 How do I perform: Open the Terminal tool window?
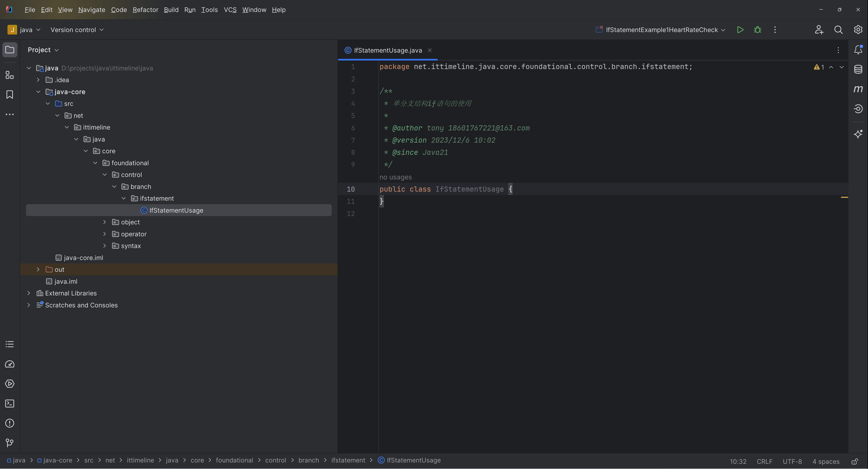(x=10, y=403)
